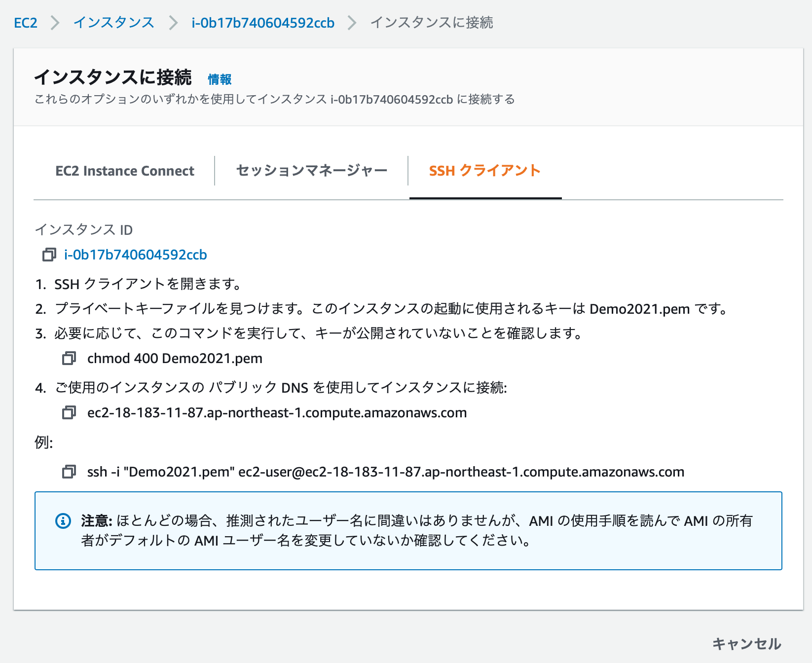Navigate to EC2 via breadcrumb
The height and width of the screenshot is (663, 812).
[x=26, y=22]
